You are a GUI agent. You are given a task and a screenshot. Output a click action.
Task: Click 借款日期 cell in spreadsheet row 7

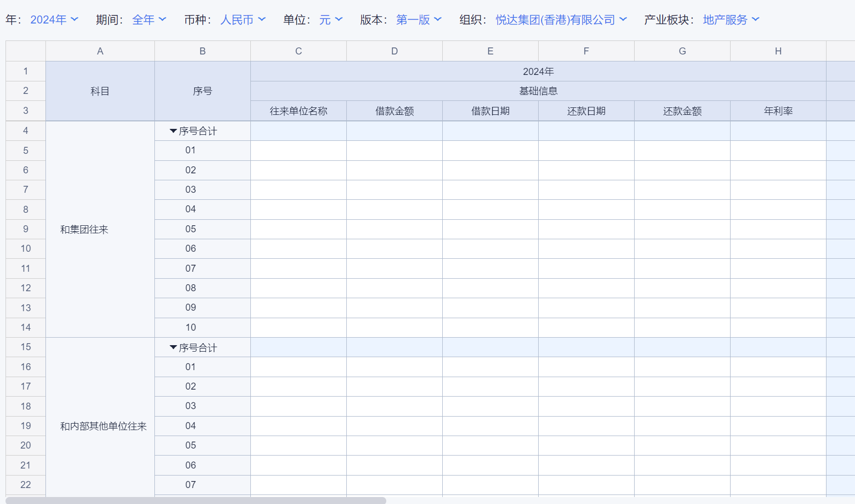click(490, 190)
